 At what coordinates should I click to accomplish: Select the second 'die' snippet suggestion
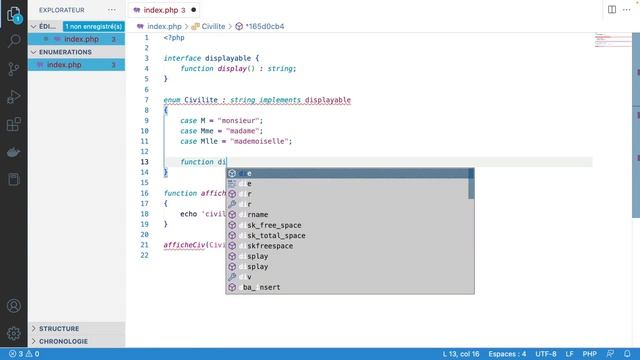coord(350,184)
